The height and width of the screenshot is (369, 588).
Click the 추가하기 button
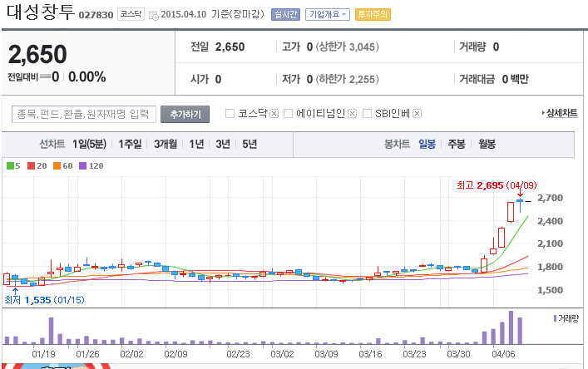(x=185, y=114)
